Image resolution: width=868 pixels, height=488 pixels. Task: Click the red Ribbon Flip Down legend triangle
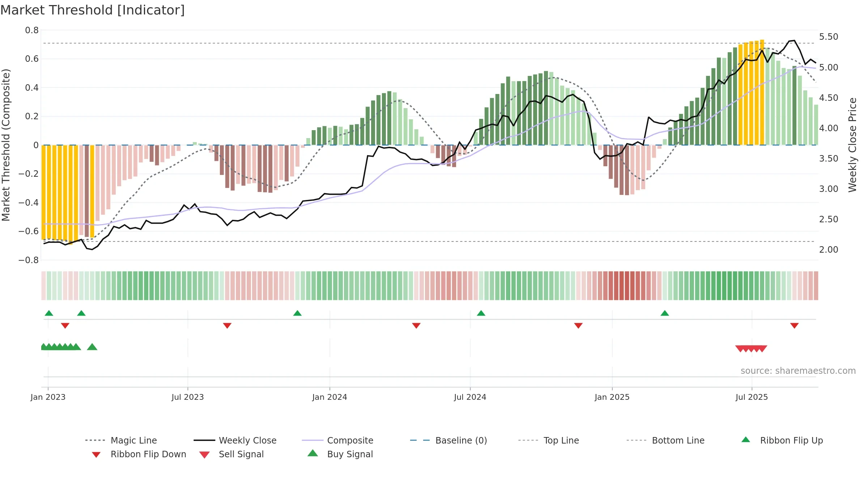pos(96,455)
